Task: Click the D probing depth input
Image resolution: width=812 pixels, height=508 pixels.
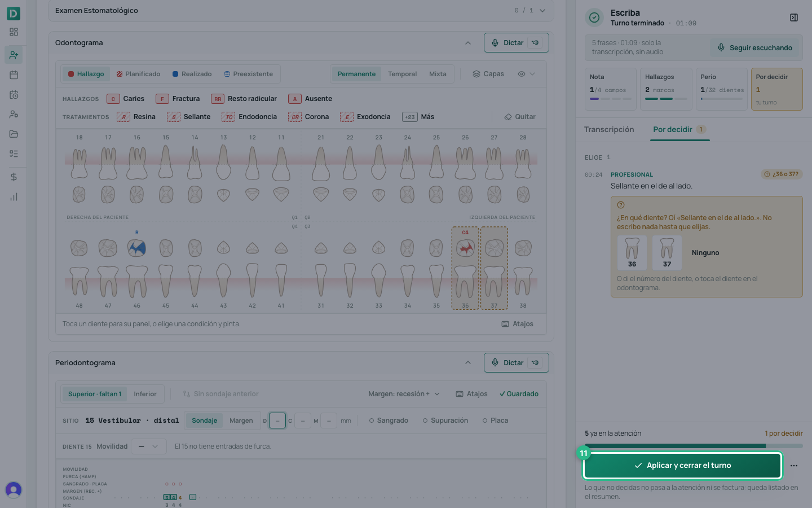Action: point(277,421)
